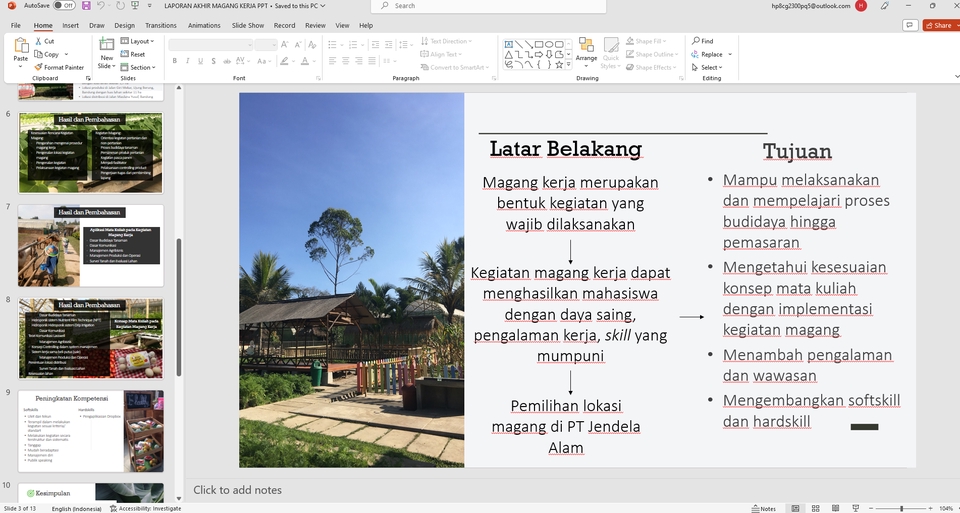Screen dimensions: 960x513
Task: Open the Slide Show tab
Action: (248, 25)
